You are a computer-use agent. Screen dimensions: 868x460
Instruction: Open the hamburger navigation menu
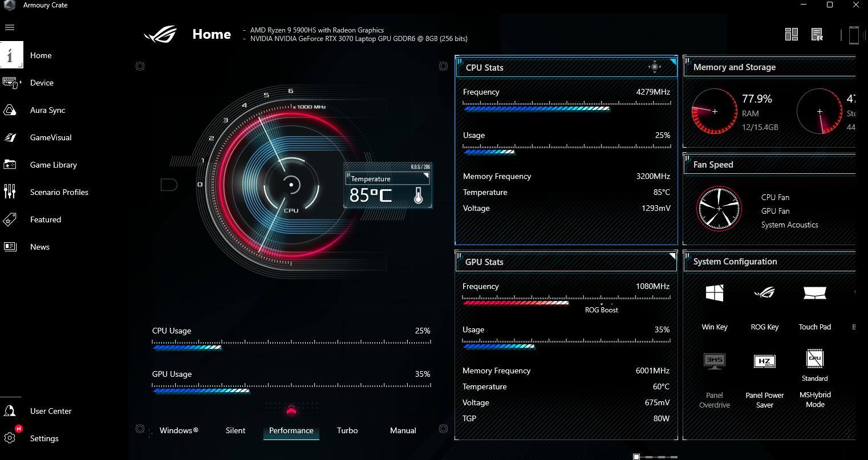click(x=9, y=27)
